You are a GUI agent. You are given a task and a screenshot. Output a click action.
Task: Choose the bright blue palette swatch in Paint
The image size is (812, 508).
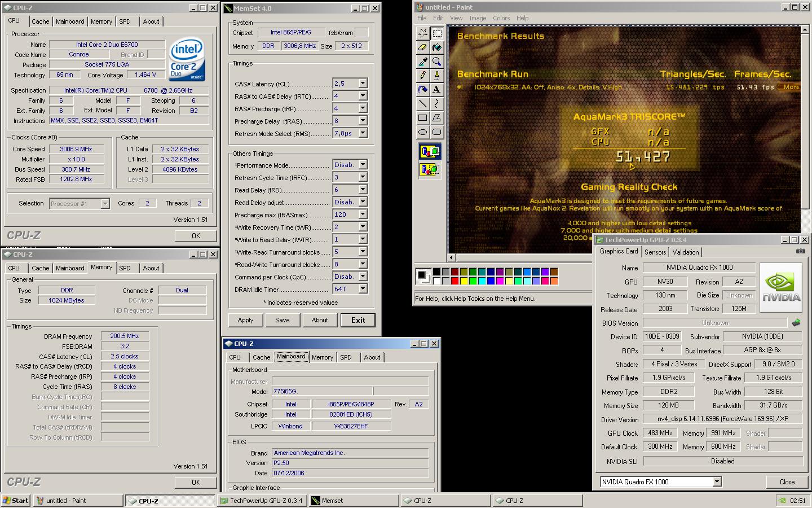point(491,281)
